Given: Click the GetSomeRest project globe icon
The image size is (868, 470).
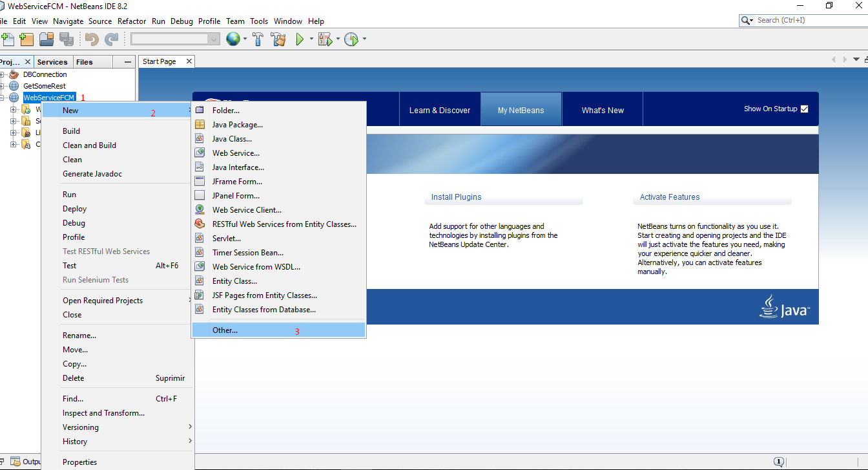Looking at the screenshot, I should pyautogui.click(x=14, y=86).
